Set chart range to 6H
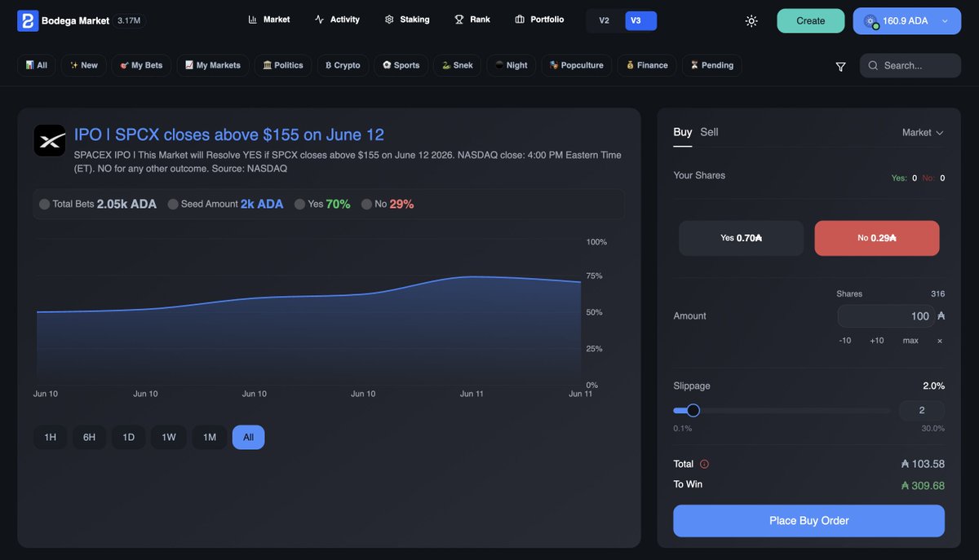 point(89,438)
